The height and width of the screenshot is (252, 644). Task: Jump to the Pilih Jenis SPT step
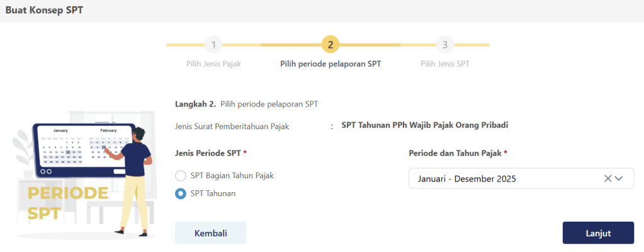445,64
